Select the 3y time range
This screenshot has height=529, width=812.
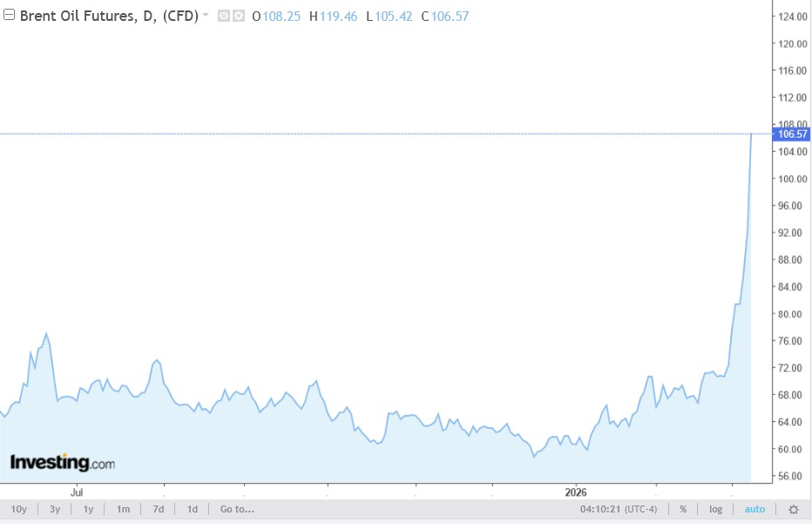point(55,509)
